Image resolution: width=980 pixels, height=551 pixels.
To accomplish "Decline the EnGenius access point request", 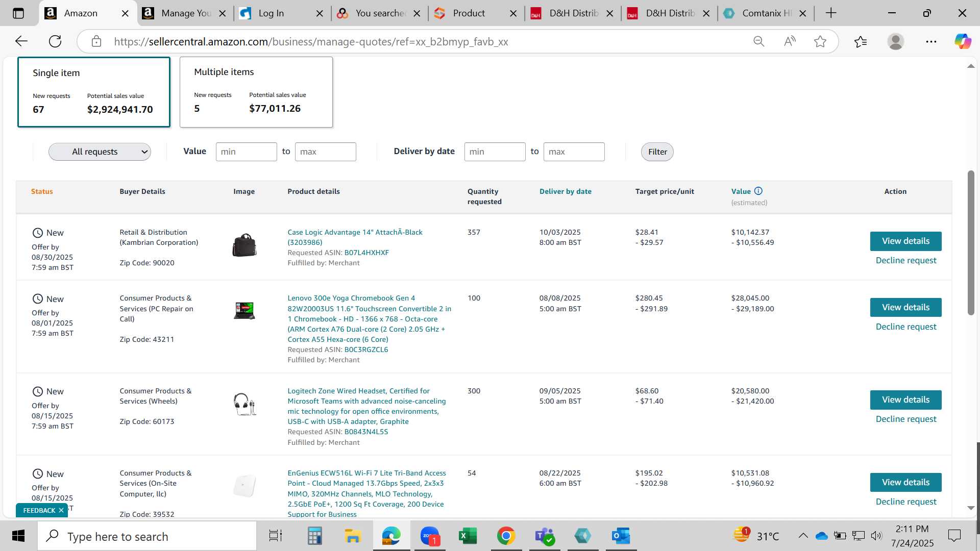I will coord(906,502).
